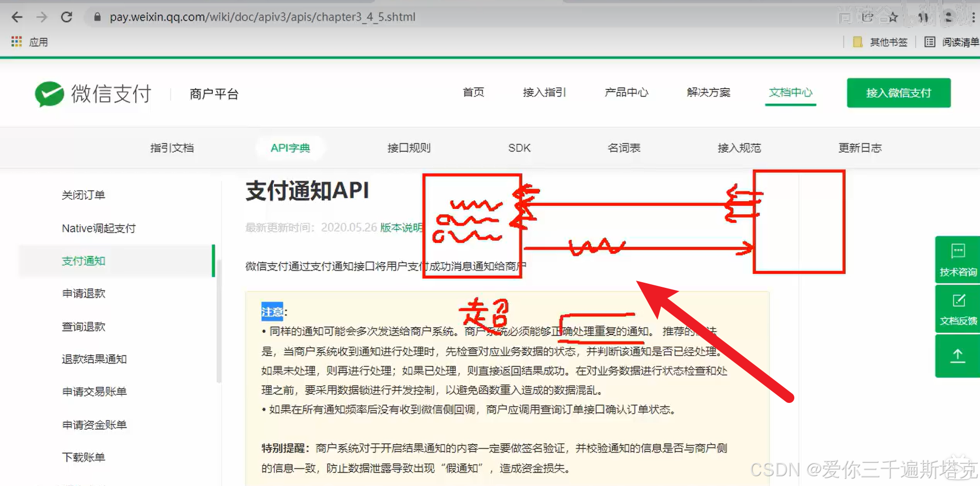Switch to the 指引文档 tab
This screenshot has height=486, width=980.
[172, 148]
